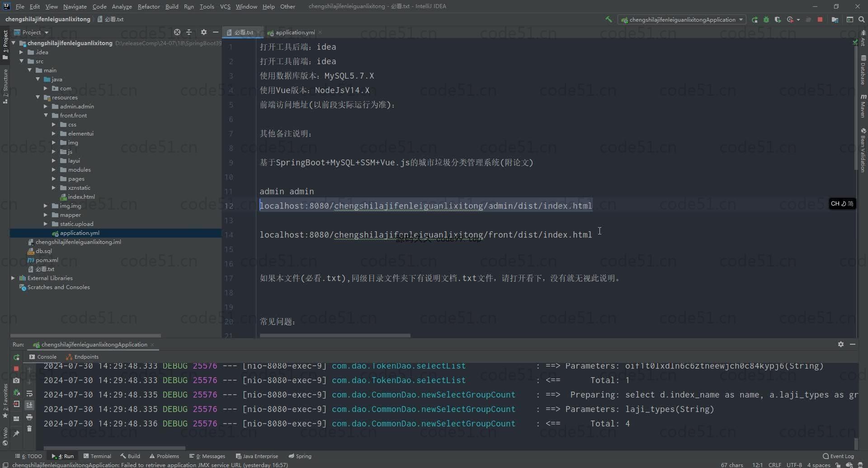
Task: Expand External Libraries node
Action: tap(13, 278)
